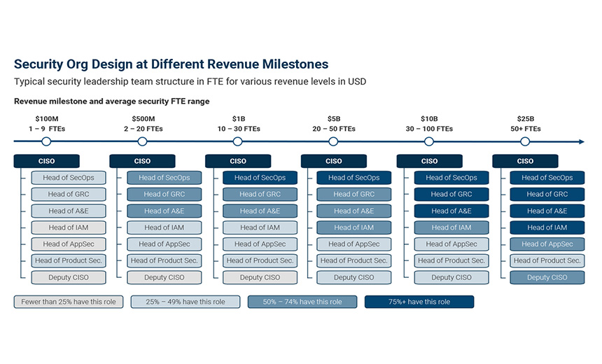This screenshot has width=602, height=364.
Task: Click Head of AppSec in $500M column
Action: coord(164,244)
